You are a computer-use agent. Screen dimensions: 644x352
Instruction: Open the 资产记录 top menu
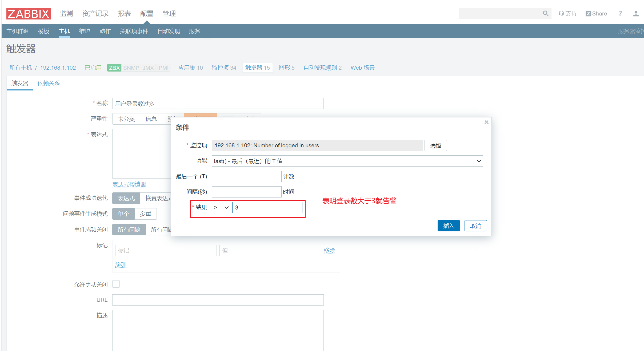(95, 14)
